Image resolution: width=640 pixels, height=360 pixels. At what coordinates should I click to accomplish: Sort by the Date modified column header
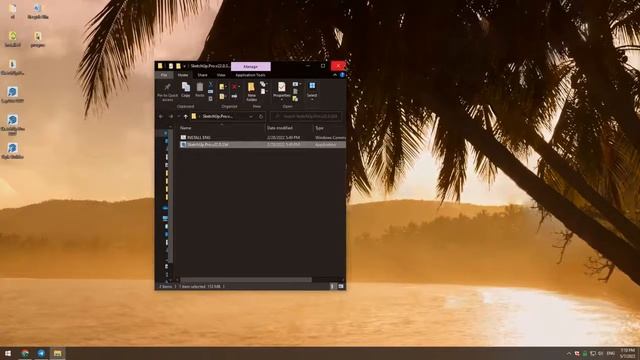280,128
